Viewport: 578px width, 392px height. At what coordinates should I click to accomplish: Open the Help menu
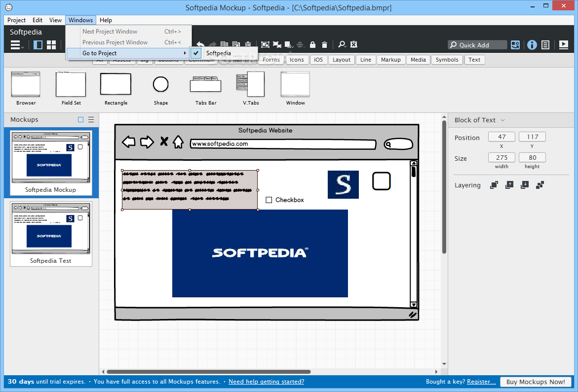(106, 20)
